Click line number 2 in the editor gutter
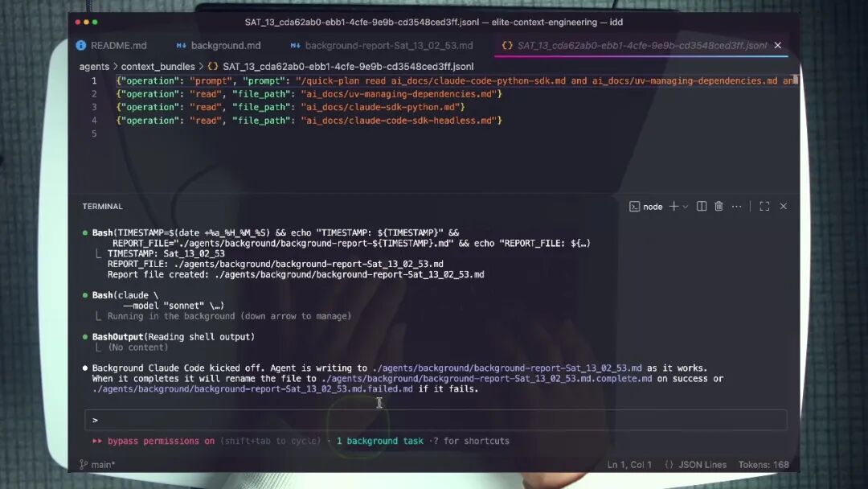The image size is (868, 489). tap(94, 94)
